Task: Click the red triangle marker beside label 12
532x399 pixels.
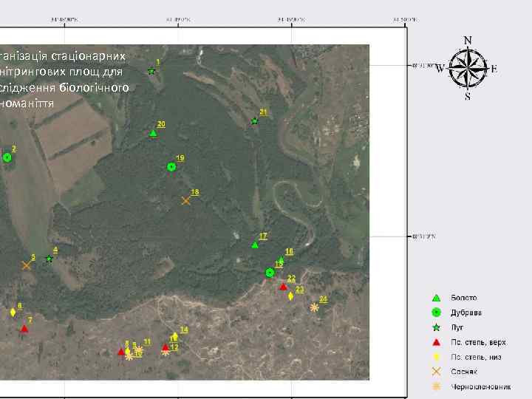Action: 166,347
